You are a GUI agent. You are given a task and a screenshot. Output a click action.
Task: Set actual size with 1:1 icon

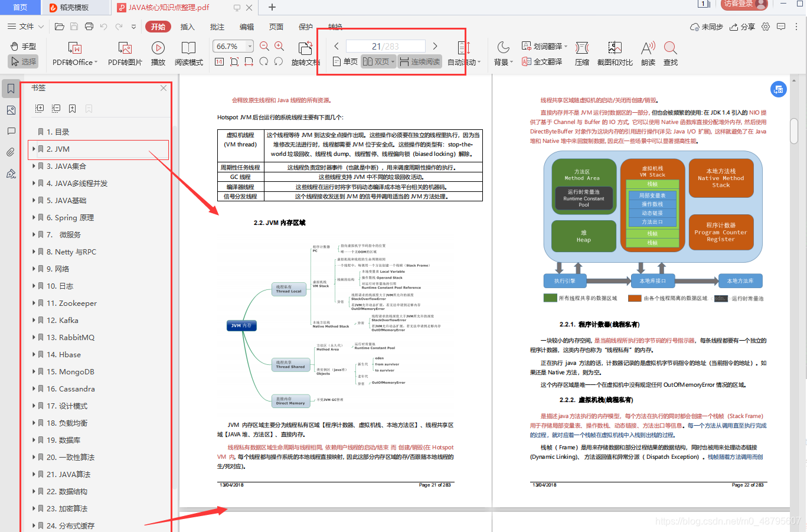[x=219, y=61]
